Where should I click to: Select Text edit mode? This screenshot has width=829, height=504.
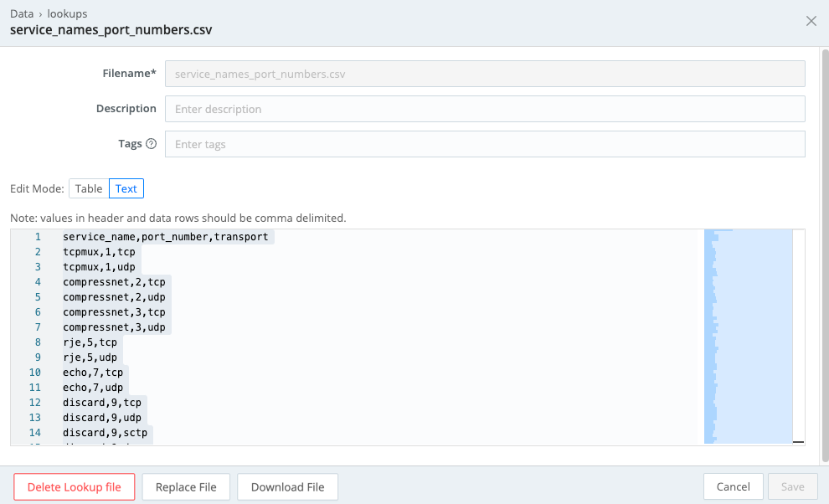126,188
